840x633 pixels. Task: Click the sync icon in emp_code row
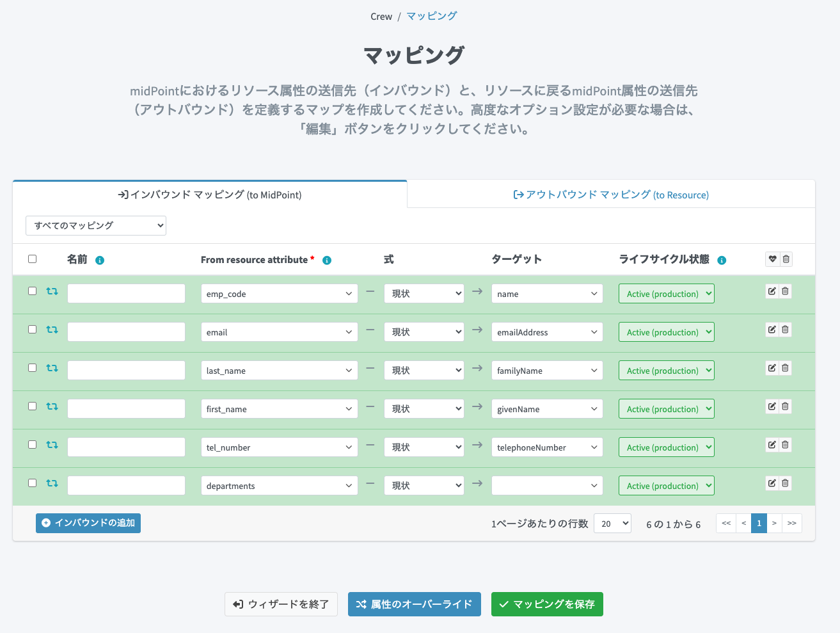(x=52, y=291)
